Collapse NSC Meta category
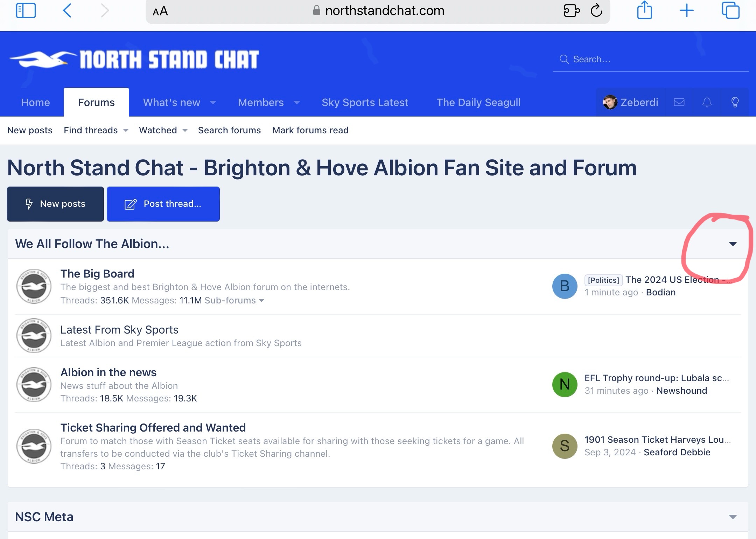The image size is (756, 539). 733,517
